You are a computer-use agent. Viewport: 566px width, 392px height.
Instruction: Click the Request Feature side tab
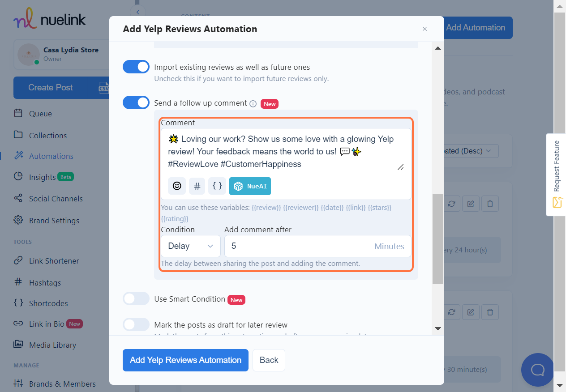point(556,174)
